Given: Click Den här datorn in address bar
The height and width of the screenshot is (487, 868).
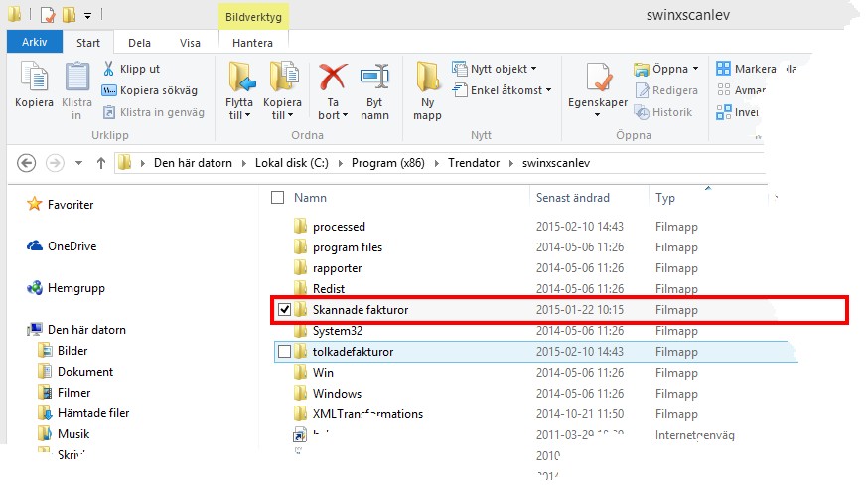Looking at the screenshot, I should tap(193, 163).
